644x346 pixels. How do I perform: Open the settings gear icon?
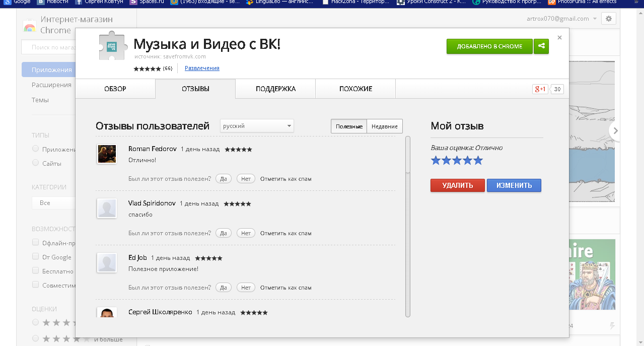point(608,19)
